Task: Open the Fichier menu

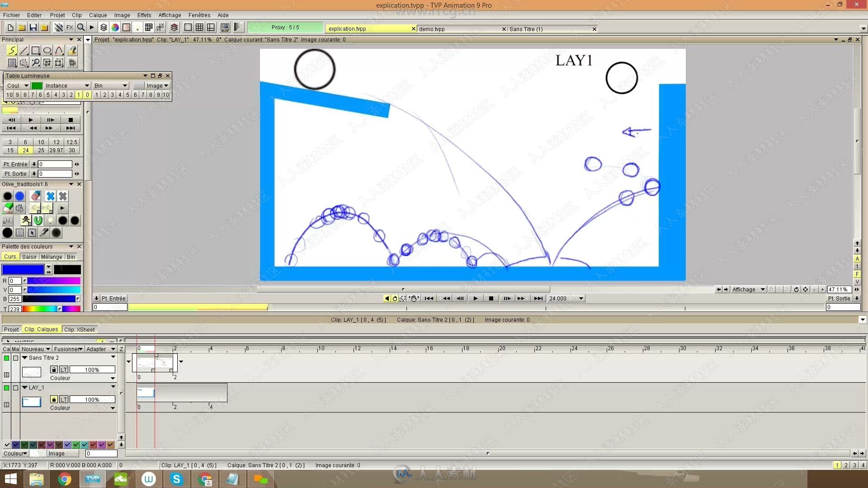Action: [12, 15]
